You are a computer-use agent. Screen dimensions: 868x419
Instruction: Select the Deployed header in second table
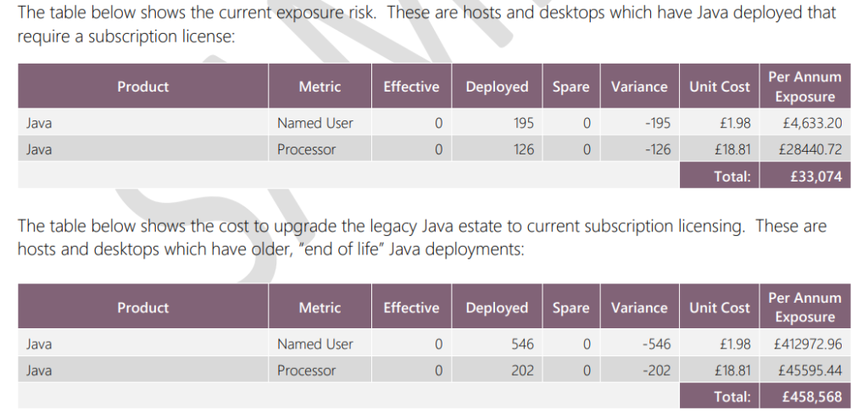click(x=497, y=308)
